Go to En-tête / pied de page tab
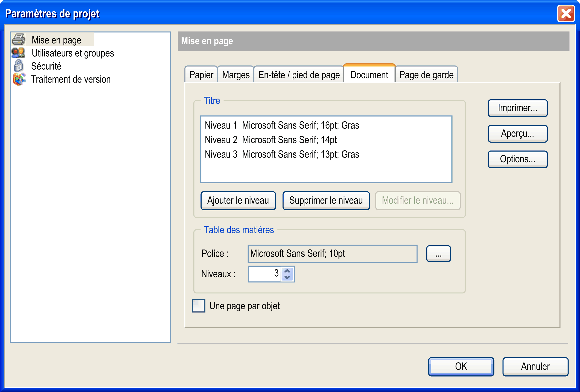This screenshot has width=580, height=392. (x=299, y=75)
